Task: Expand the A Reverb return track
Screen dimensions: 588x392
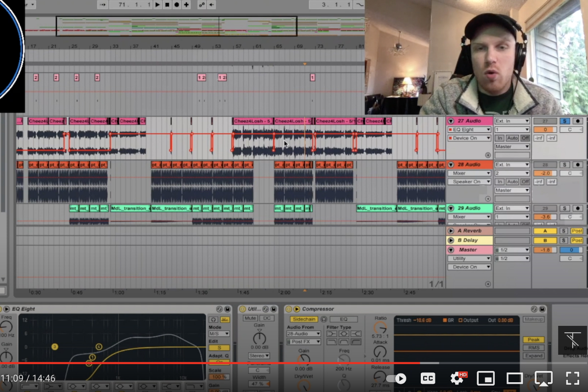Action: 451,231
